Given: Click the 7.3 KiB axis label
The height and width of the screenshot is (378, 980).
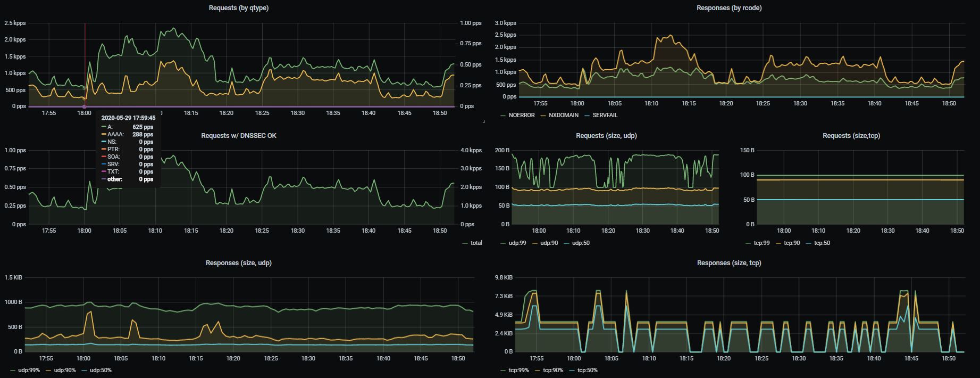Looking at the screenshot, I should click(x=504, y=296).
